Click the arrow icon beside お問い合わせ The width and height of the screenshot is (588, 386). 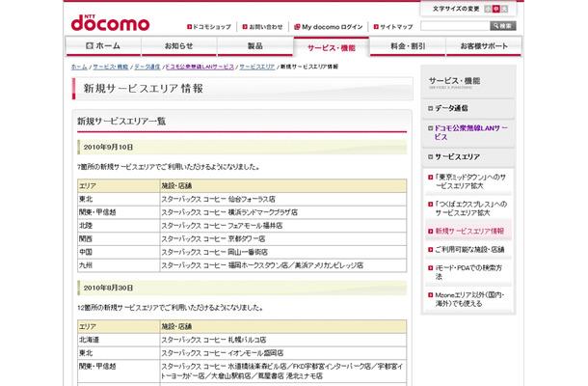point(245,27)
